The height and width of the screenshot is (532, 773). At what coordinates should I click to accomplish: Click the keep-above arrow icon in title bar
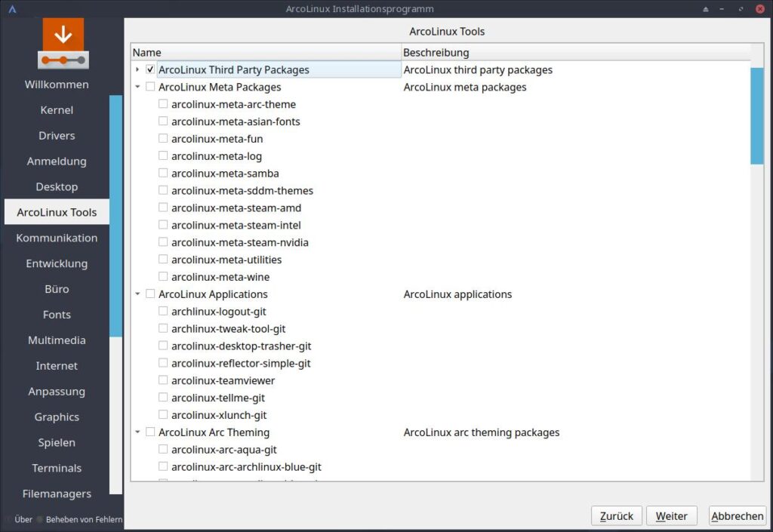706,9
